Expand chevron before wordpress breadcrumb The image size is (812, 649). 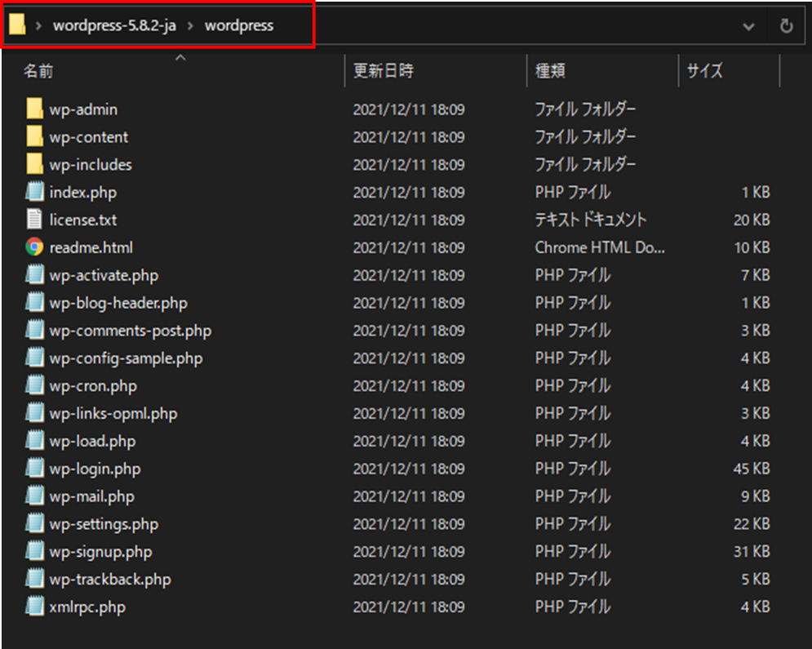tap(190, 26)
